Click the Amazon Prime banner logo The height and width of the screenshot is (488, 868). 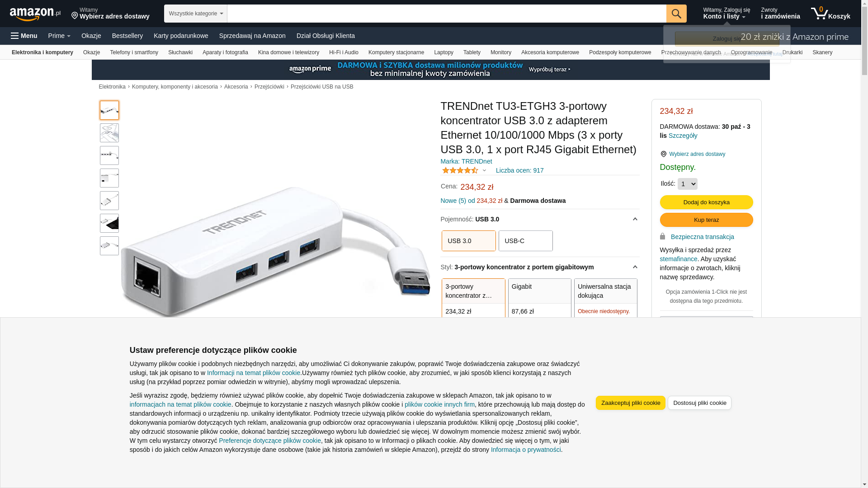310,69
